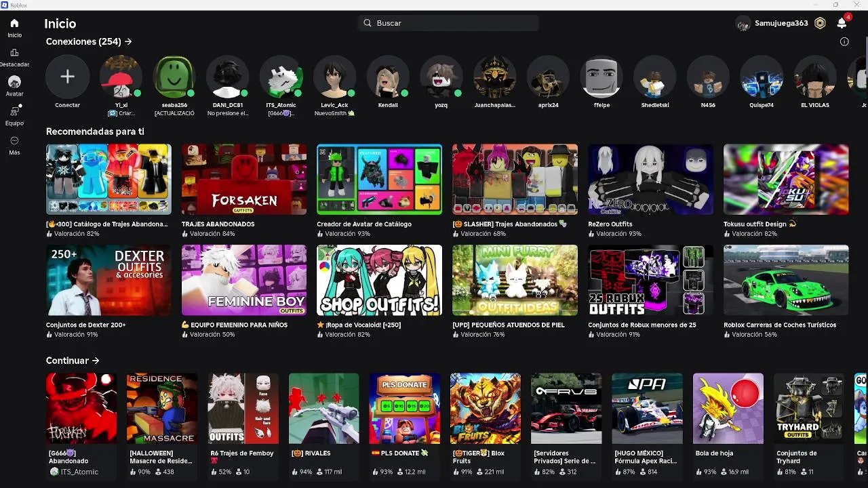
Task: Expand the Continuar section
Action: tap(73, 361)
